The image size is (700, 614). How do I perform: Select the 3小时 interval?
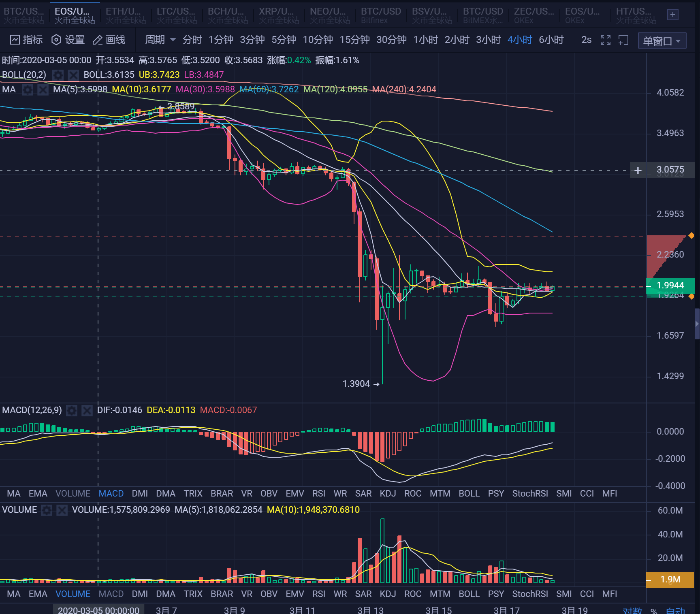489,40
